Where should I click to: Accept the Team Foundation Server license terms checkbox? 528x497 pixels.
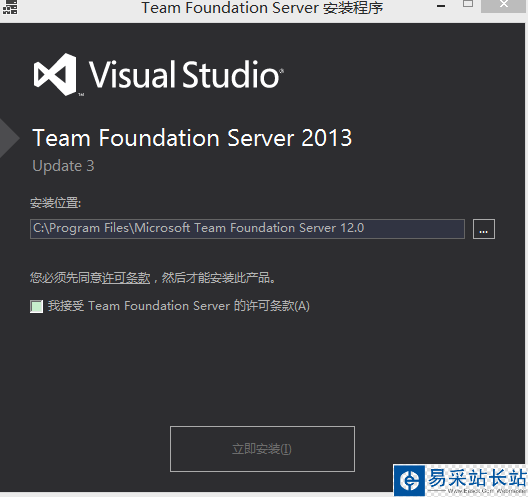tap(36, 306)
